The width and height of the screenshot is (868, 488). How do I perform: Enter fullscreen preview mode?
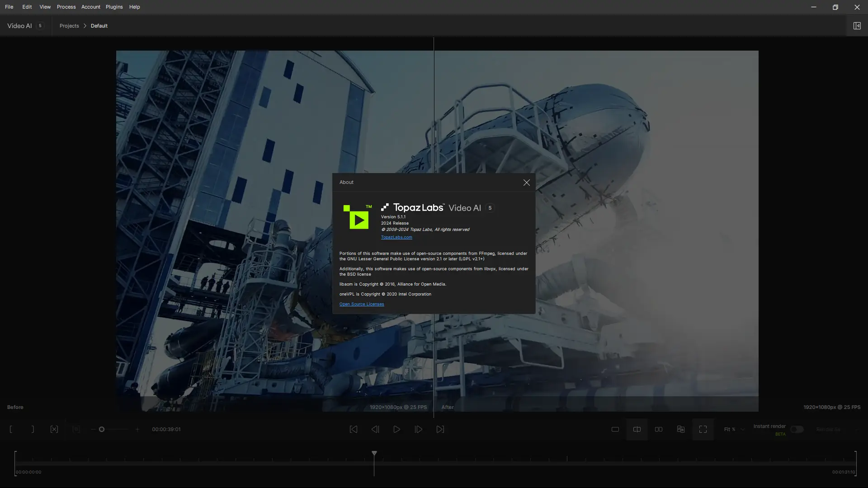point(703,429)
